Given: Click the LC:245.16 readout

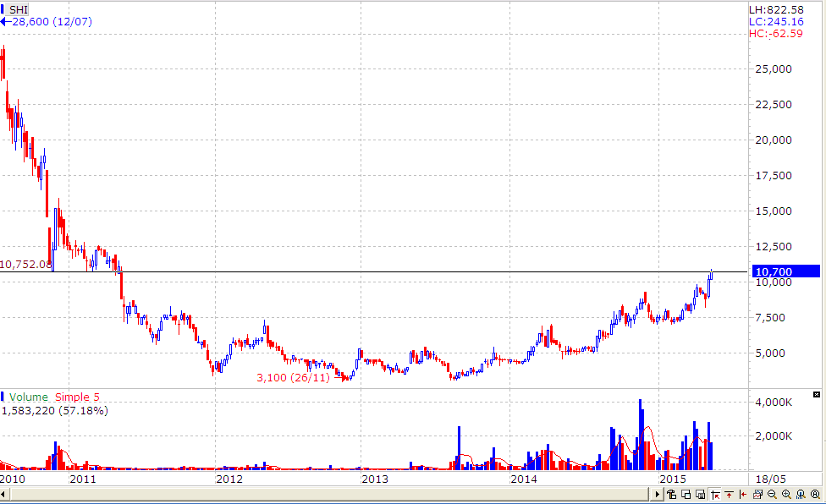Looking at the screenshot, I should [x=776, y=22].
